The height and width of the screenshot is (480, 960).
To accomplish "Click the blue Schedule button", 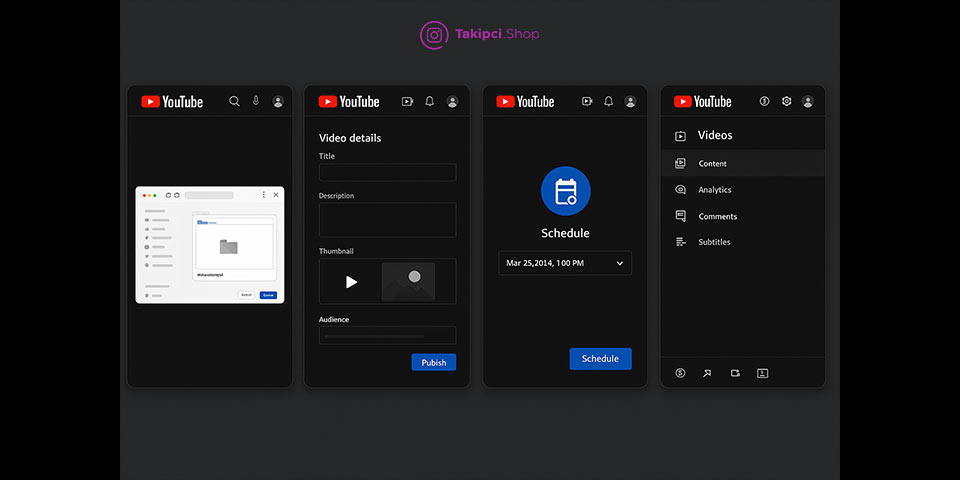I will pyautogui.click(x=600, y=359).
